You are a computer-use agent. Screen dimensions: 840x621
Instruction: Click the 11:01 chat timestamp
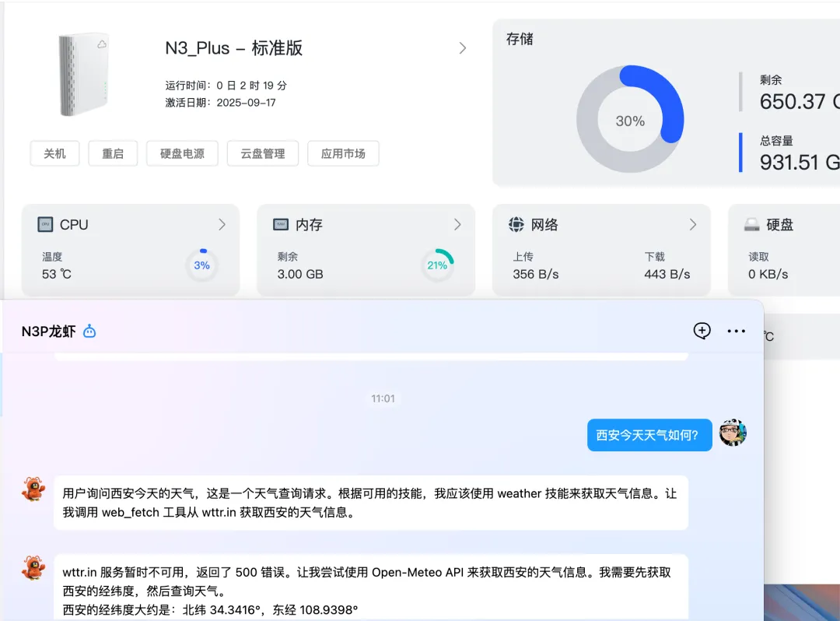coord(383,398)
